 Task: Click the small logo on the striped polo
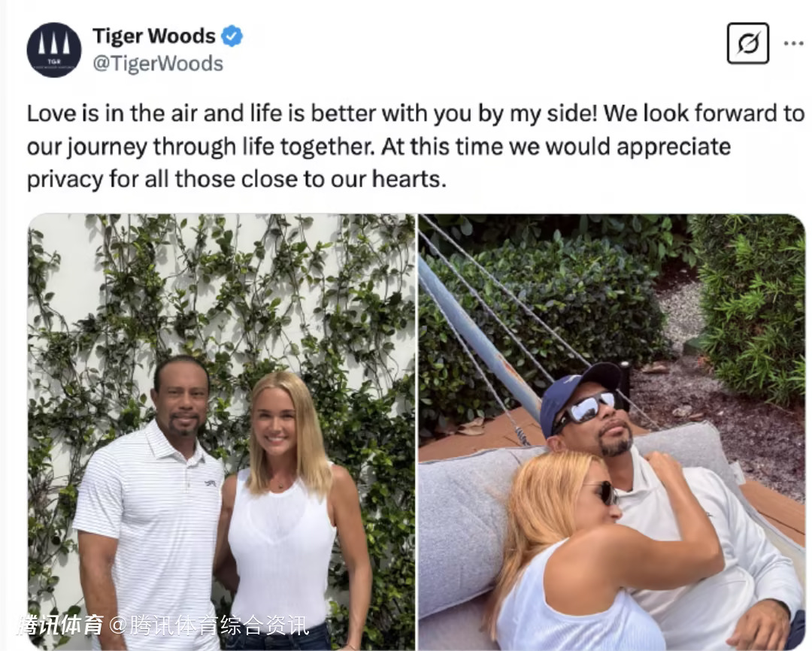coord(210,483)
